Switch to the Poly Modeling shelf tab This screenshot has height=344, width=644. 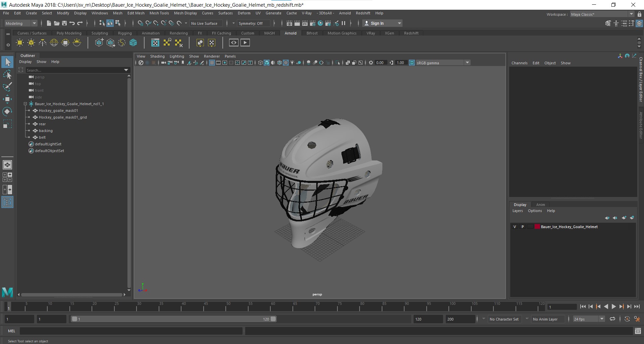tap(69, 33)
